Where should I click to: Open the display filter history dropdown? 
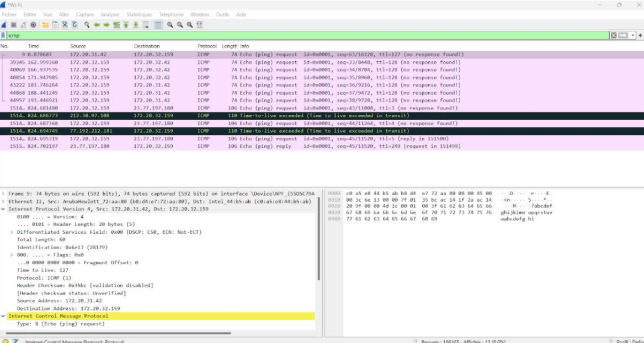[x=633, y=36]
